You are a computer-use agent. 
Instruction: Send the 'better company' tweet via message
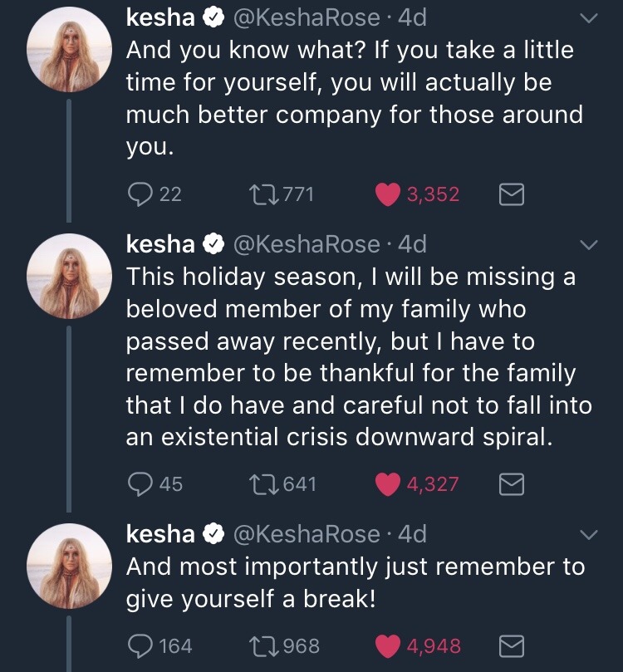click(512, 195)
